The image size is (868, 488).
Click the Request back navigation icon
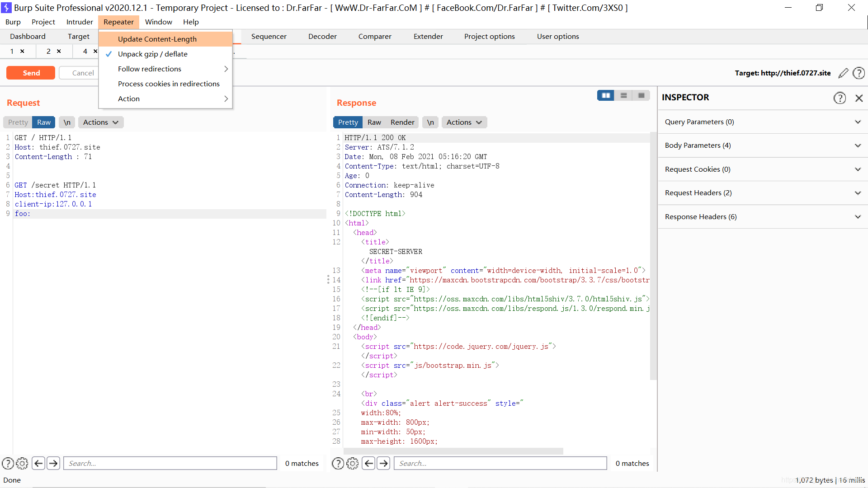pos(37,463)
